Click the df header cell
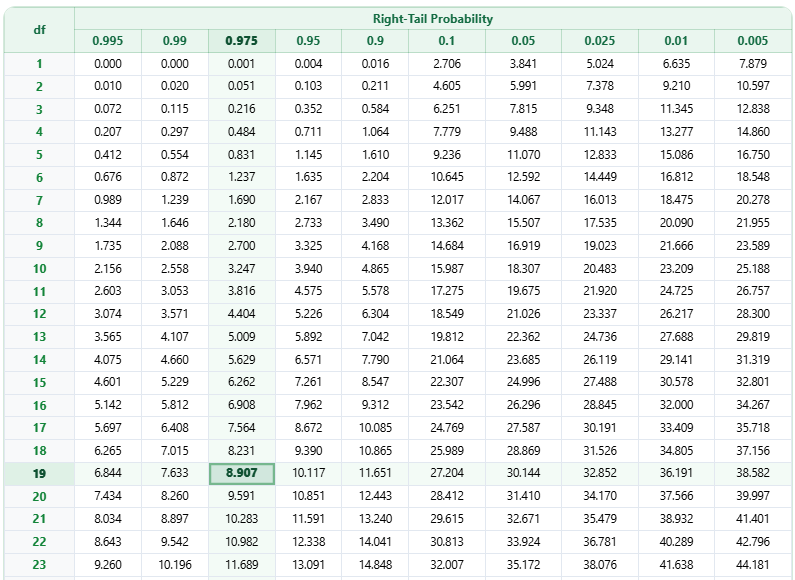Viewport: 795px width, 580px height. (x=40, y=30)
